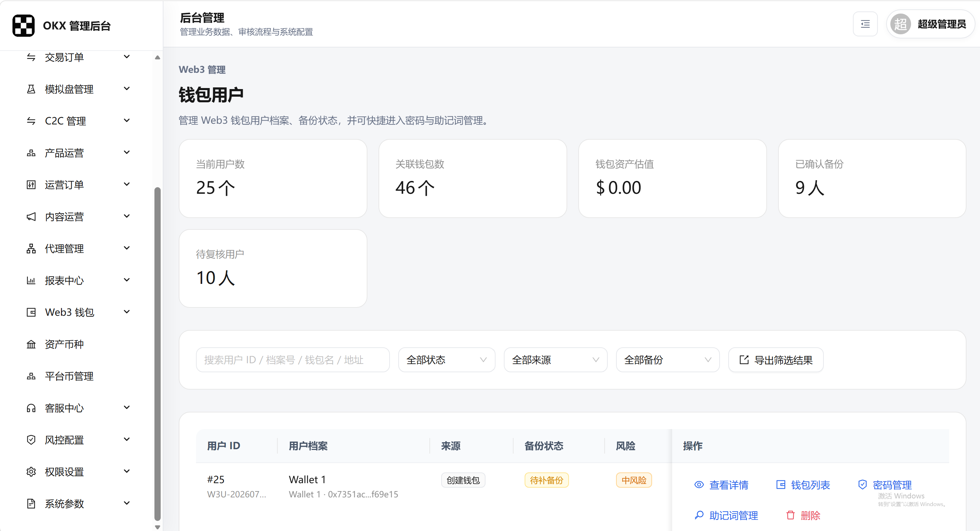Click the sidebar scroll down arrow
980x531 pixels.
point(158,527)
